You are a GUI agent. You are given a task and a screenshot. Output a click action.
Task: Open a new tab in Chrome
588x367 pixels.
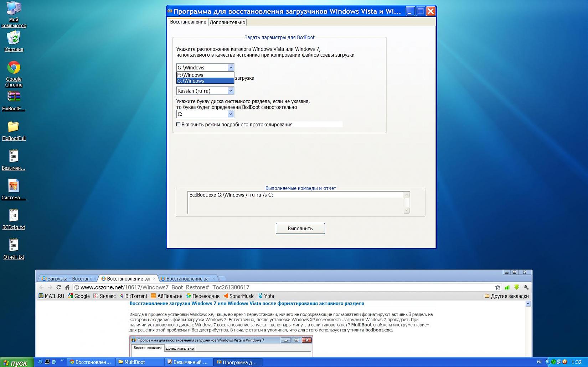tap(222, 278)
